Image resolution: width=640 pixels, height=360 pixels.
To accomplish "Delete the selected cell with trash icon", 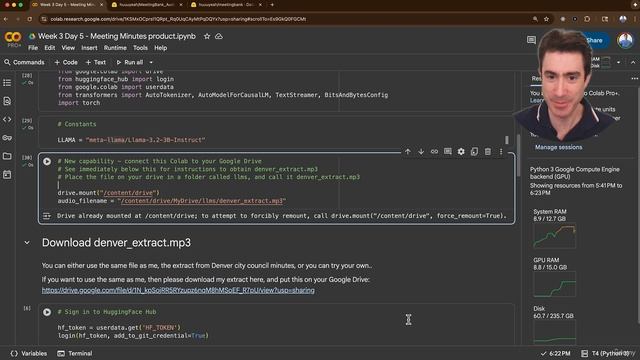I will (488, 151).
